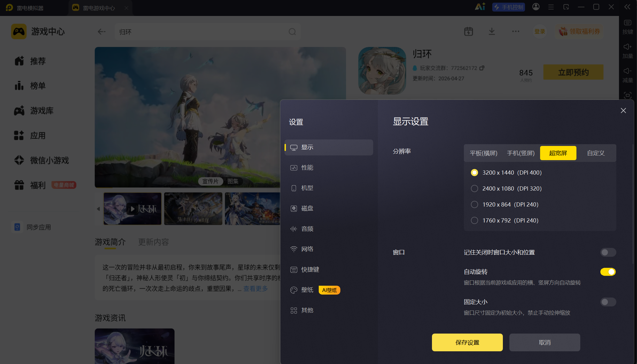Open 应用 in game center sidebar
This screenshot has height=364, width=637.
click(x=30, y=136)
